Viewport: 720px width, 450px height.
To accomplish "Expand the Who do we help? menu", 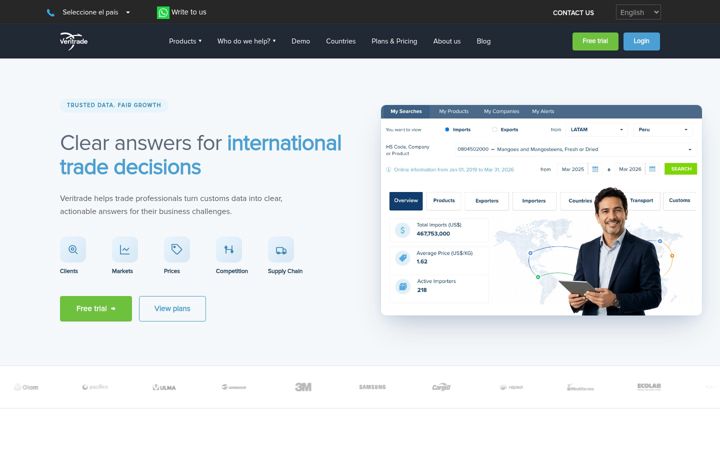I will pos(247,41).
